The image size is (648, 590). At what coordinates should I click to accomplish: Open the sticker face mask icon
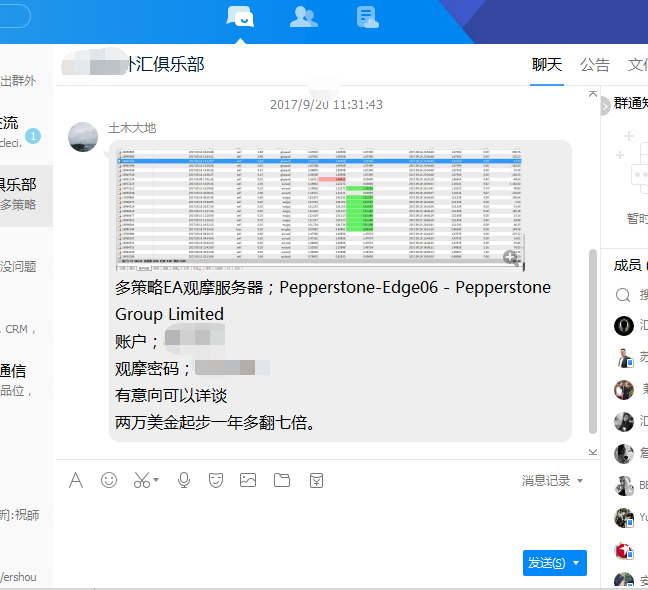216,480
